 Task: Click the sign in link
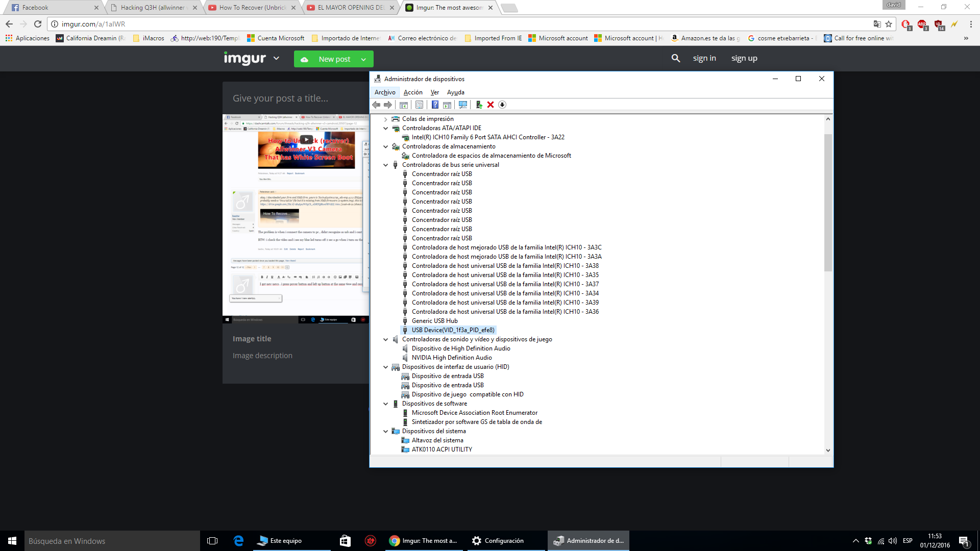pyautogui.click(x=704, y=58)
